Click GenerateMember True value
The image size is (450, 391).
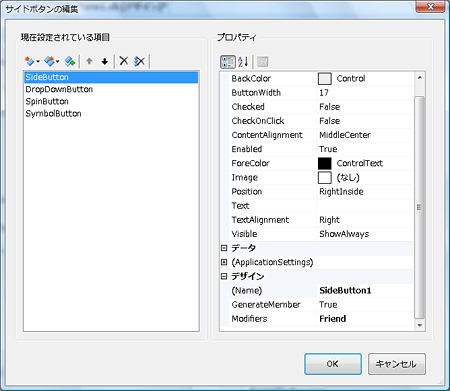tap(365, 305)
